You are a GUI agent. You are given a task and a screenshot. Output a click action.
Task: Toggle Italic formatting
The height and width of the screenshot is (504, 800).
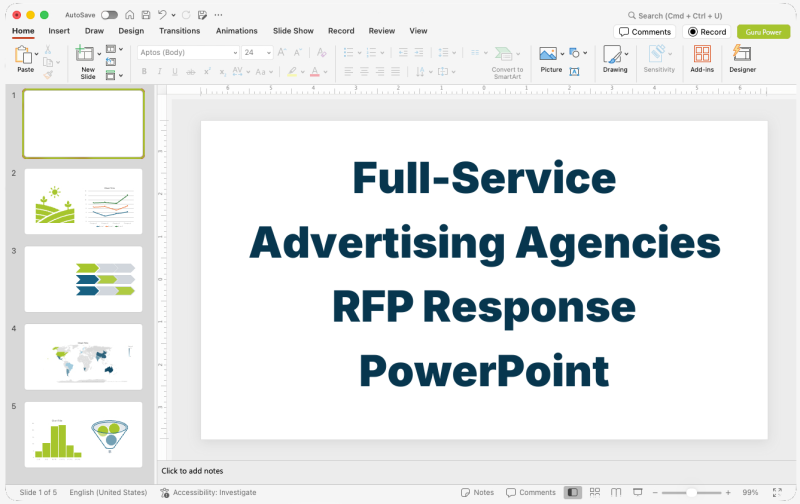160,72
